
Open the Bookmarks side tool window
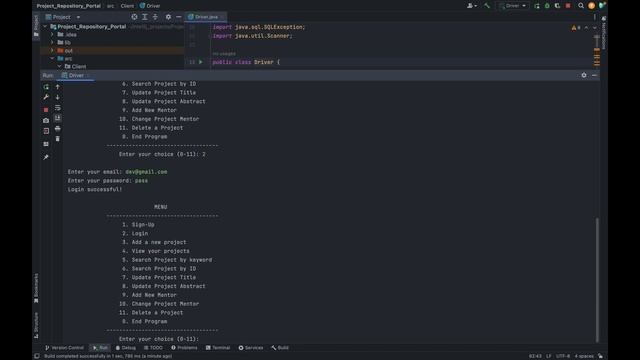(x=36, y=288)
